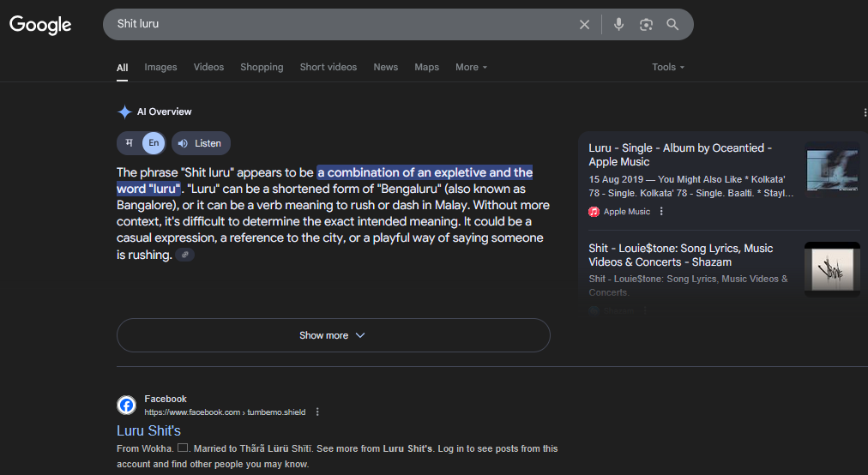
Task: Click the AI Overview sparkle icon
Action: click(x=124, y=111)
